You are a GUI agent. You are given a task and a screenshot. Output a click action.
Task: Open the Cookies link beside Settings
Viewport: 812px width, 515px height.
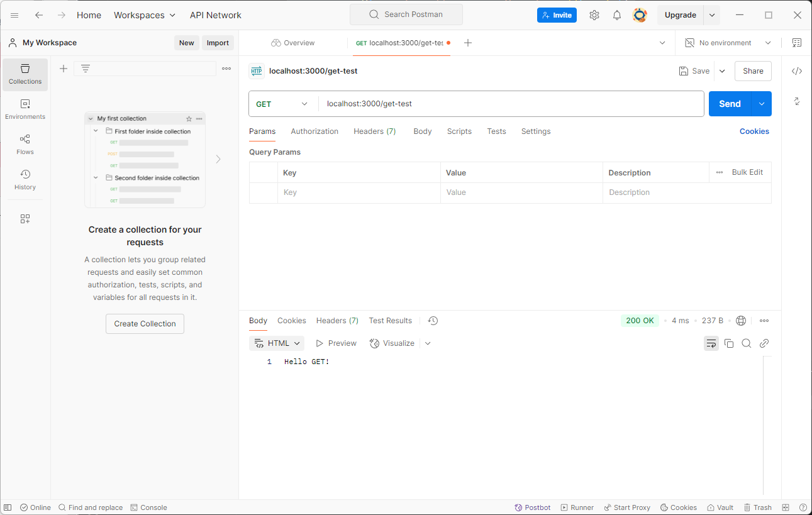click(x=754, y=131)
